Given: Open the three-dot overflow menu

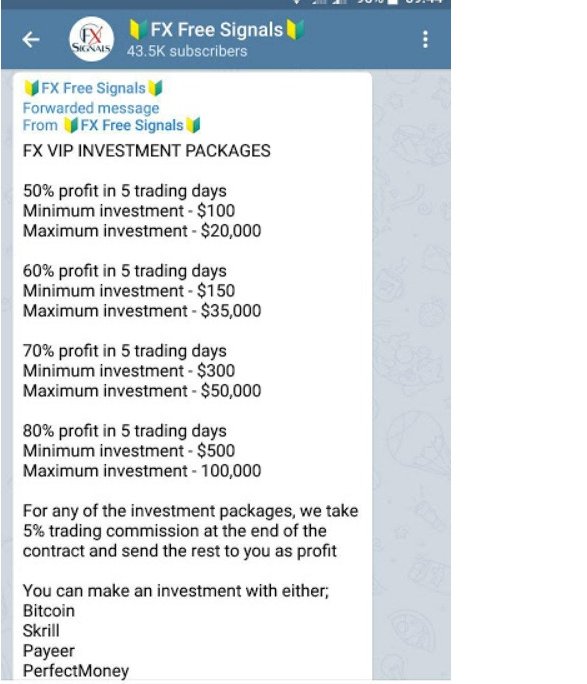Looking at the screenshot, I should pos(425,39).
